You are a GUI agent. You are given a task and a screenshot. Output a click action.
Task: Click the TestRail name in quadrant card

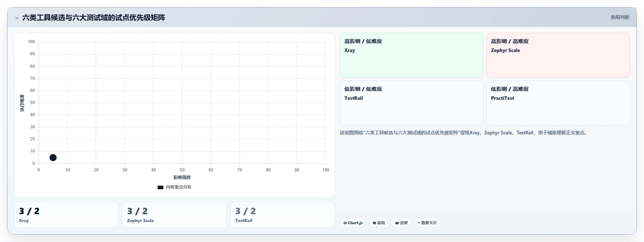point(353,98)
